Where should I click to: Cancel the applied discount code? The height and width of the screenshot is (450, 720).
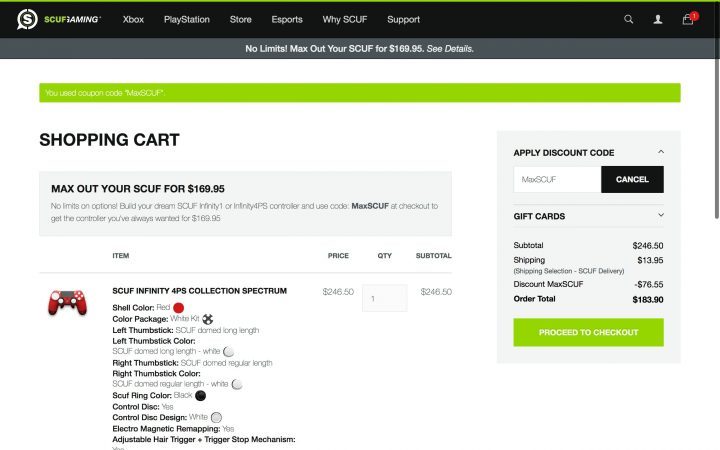[632, 180]
